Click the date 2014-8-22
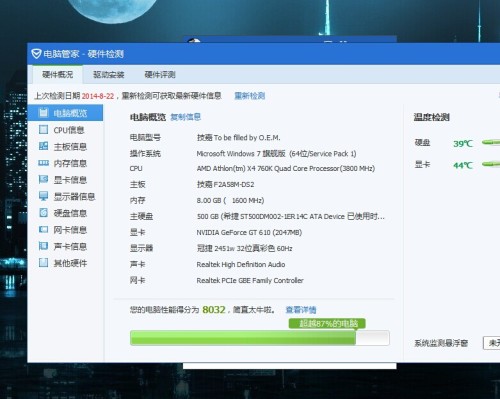The image size is (500, 399). [98, 96]
